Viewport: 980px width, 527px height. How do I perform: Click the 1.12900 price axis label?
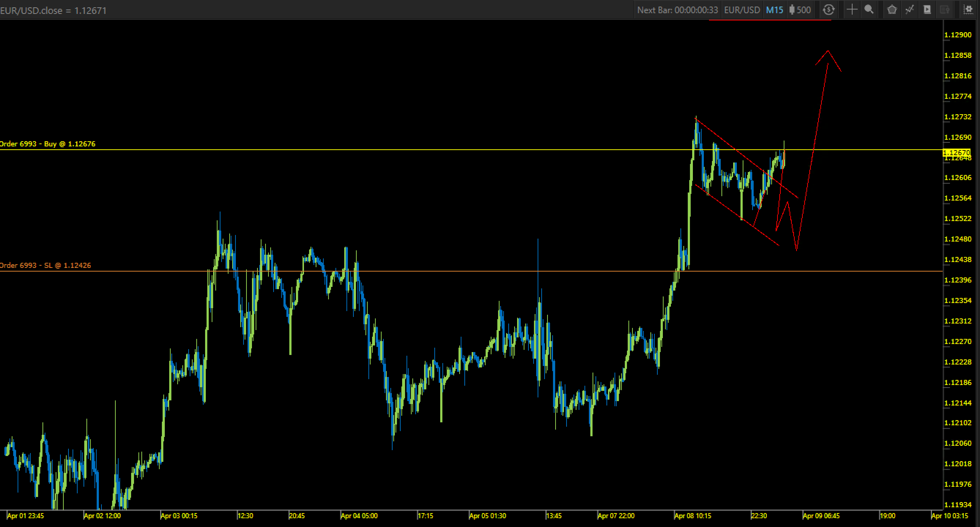tap(958, 35)
